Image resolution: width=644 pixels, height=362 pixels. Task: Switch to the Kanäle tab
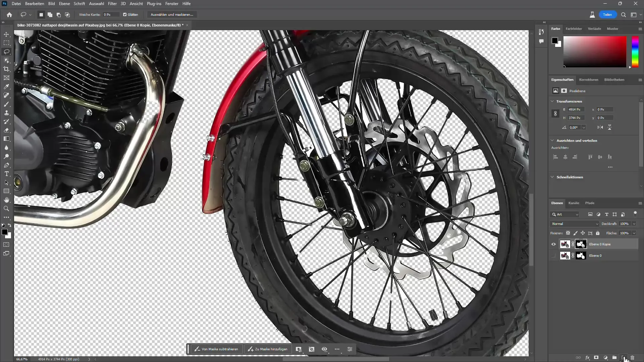[x=574, y=203]
